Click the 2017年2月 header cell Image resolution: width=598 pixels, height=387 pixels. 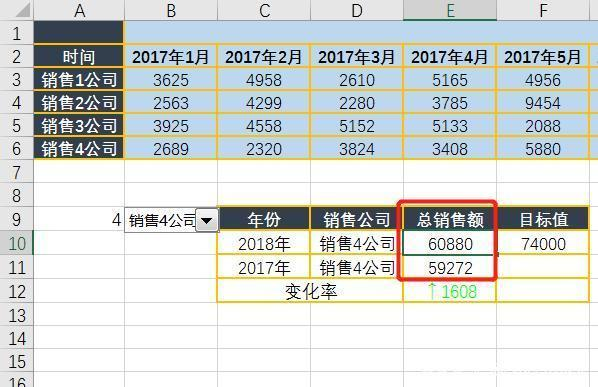pos(264,57)
